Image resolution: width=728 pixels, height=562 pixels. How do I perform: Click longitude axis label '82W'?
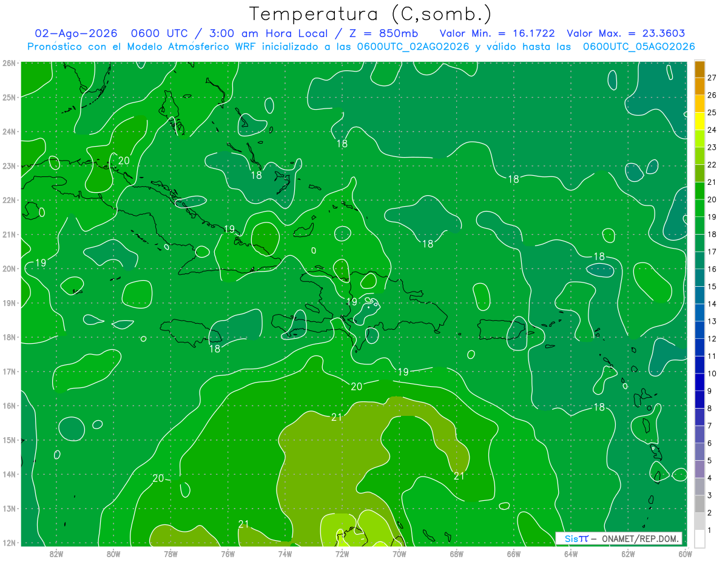click(56, 553)
